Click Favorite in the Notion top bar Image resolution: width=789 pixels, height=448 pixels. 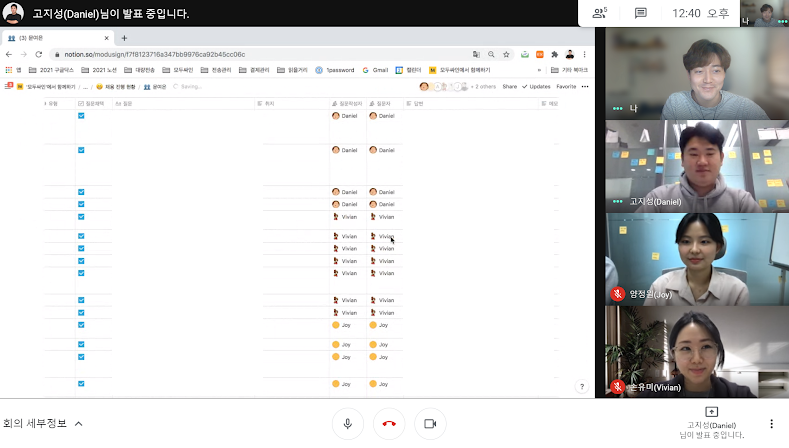point(566,87)
